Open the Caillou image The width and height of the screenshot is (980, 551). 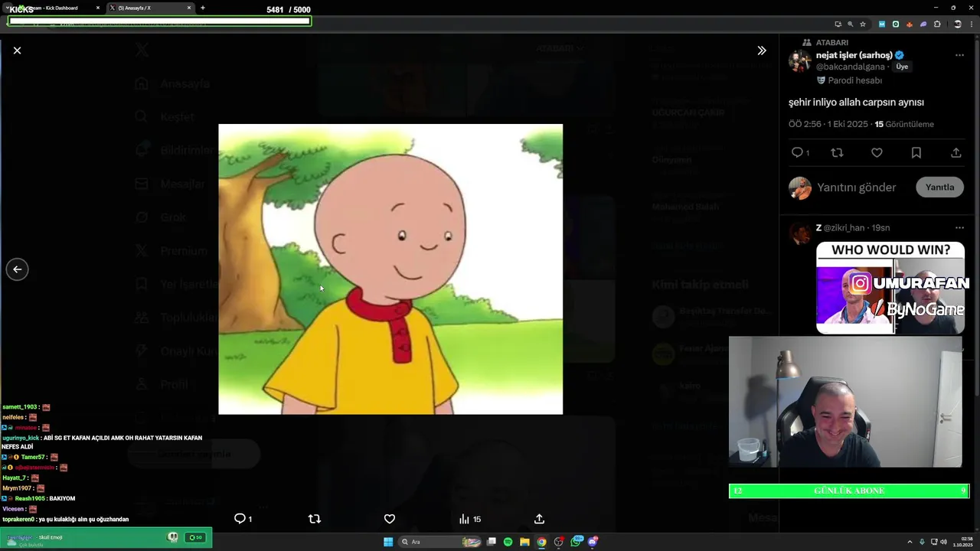pyautogui.click(x=390, y=269)
